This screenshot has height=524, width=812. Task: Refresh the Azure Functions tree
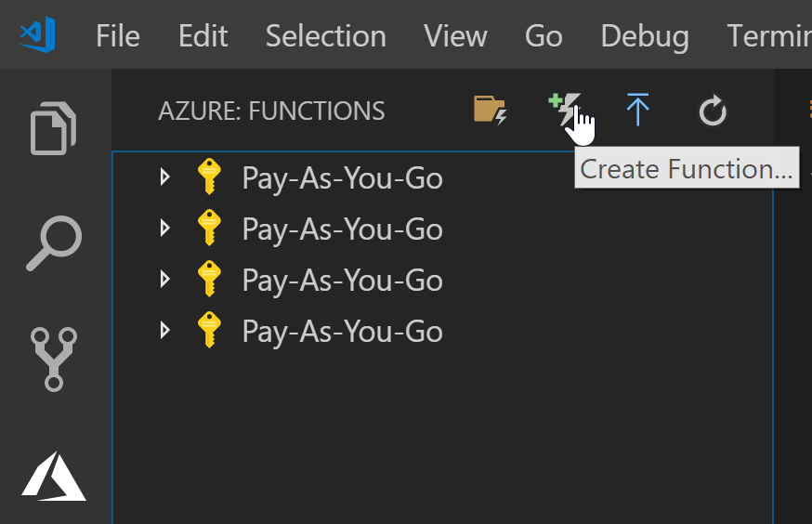tap(713, 111)
